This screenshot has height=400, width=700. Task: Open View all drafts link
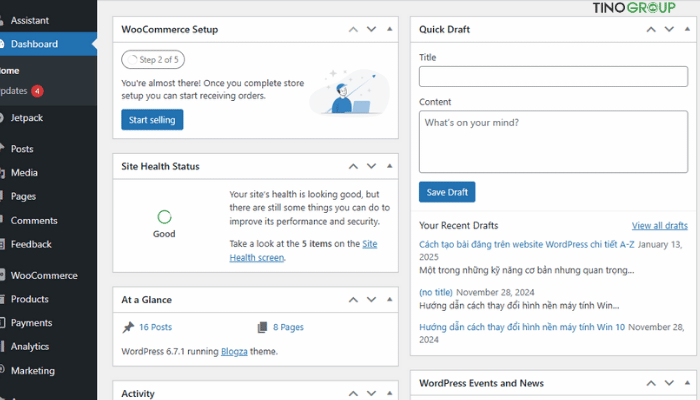pyautogui.click(x=659, y=225)
